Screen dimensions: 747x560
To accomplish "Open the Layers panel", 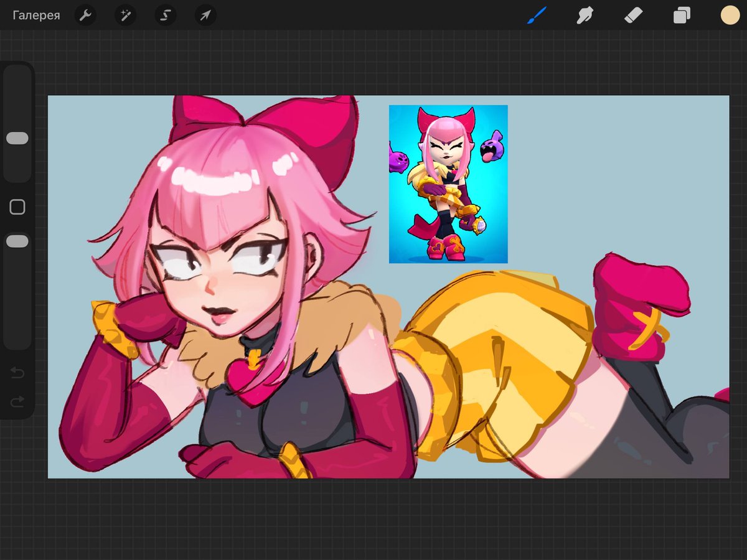I will [x=682, y=15].
